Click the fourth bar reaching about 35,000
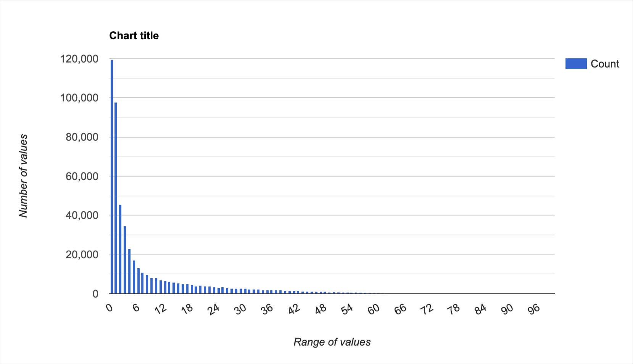The image size is (633, 364). (x=125, y=259)
